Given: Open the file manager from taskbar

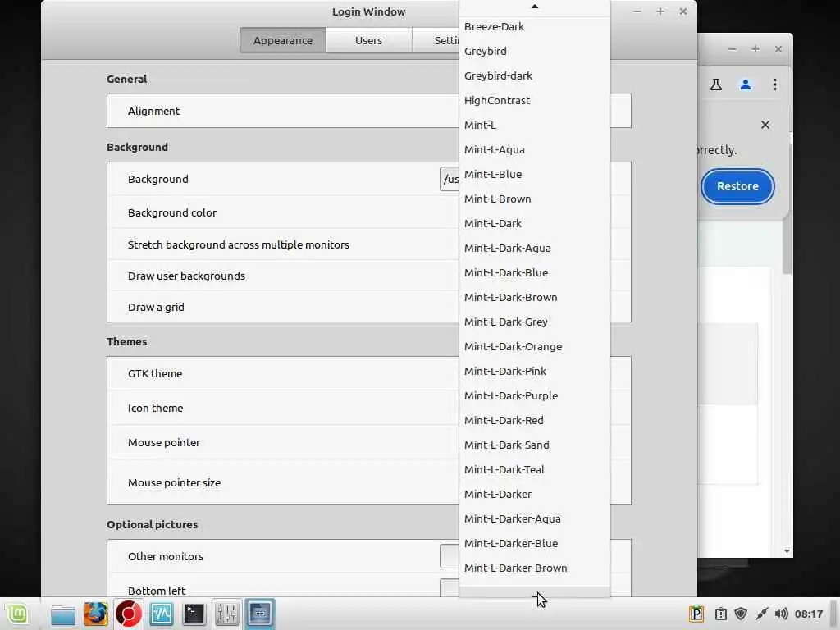Looking at the screenshot, I should 62,614.
